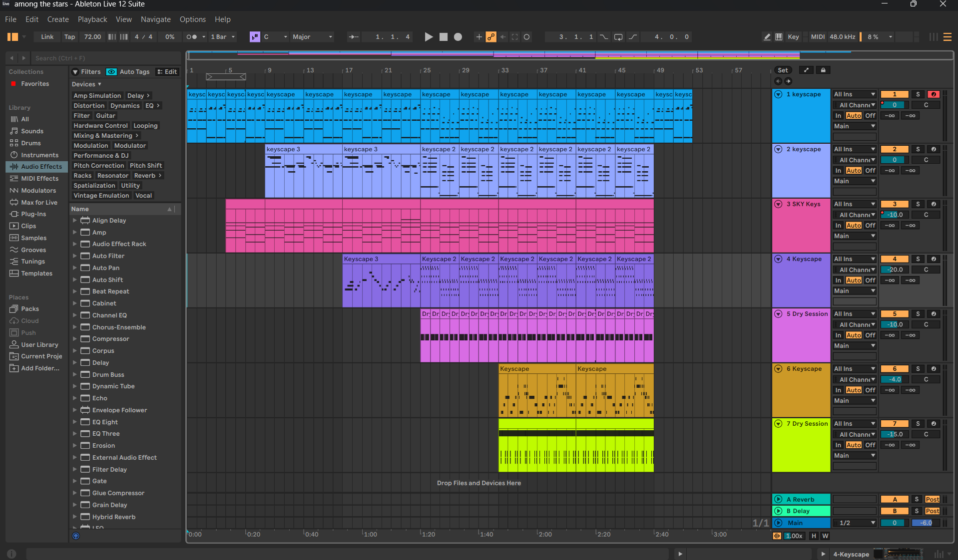The image size is (958, 560).
Task: Open Favorites collection
Action: (x=35, y=84)
